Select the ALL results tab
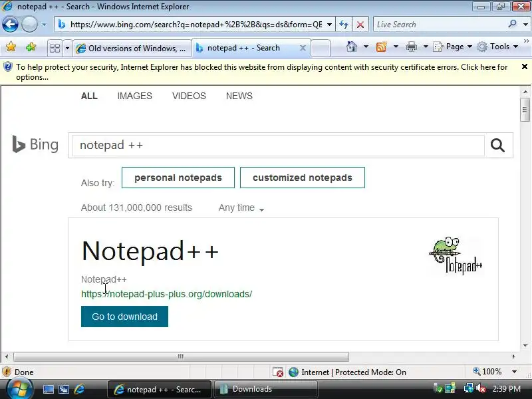 (89, 96)
